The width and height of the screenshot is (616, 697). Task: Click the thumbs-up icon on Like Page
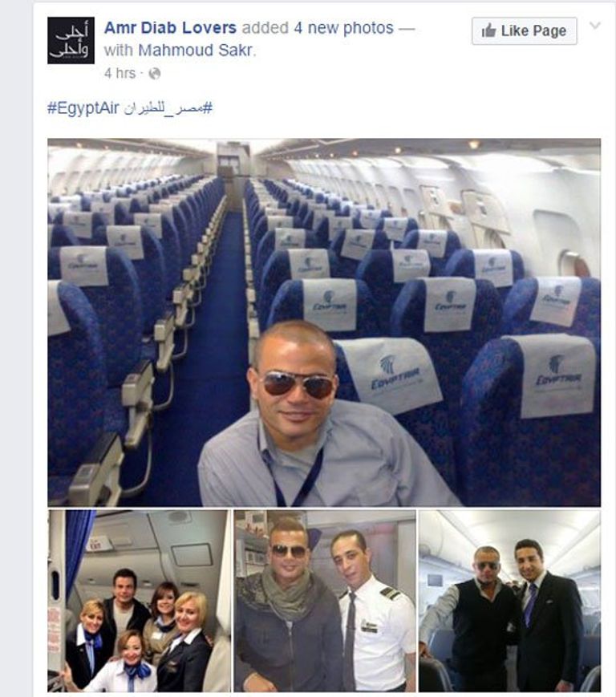pyautogui.click(x=489, y=30)
